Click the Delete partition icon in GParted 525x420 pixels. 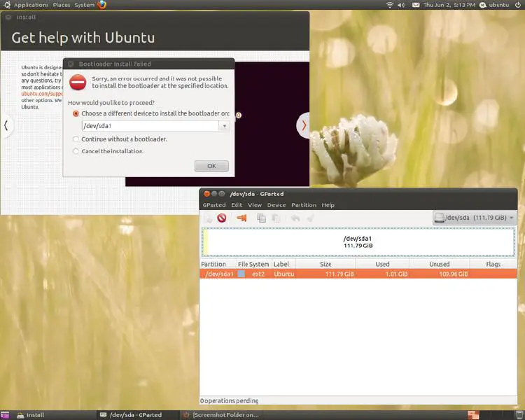point(222,218)
